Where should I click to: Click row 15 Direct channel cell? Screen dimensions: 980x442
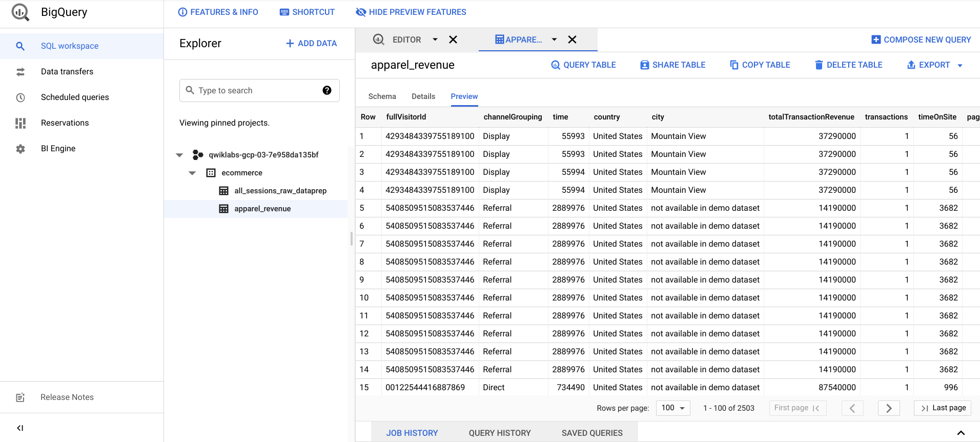click(x=494, y=388)
